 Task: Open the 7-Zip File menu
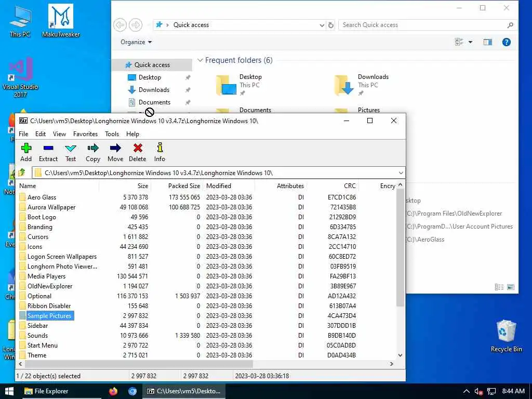[x=23, y=134]
